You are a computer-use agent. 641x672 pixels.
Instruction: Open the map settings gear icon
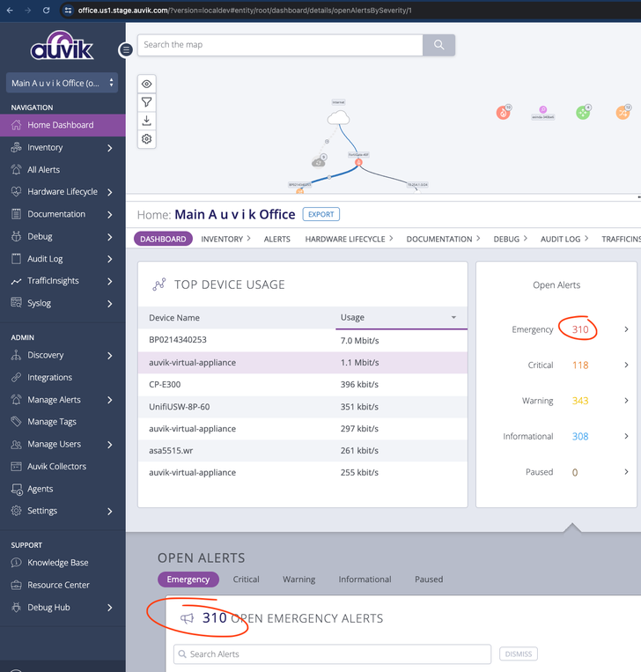tap(146, 139)
